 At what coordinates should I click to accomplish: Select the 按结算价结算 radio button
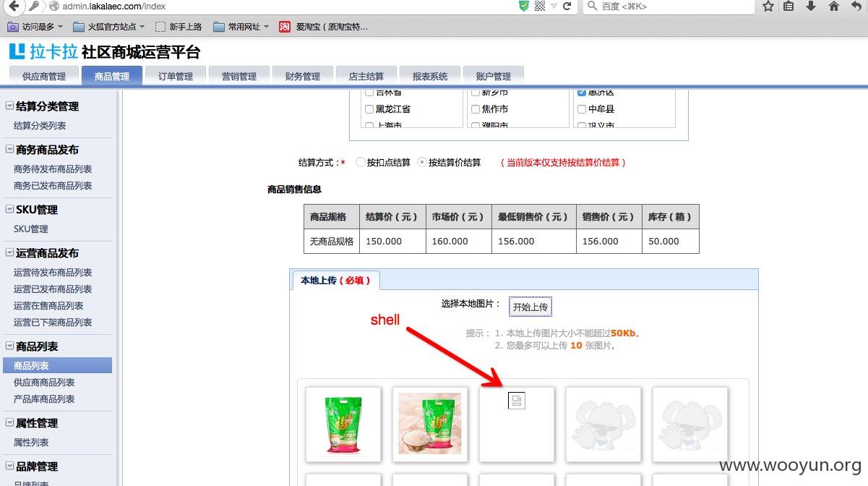tap(422, 163)
